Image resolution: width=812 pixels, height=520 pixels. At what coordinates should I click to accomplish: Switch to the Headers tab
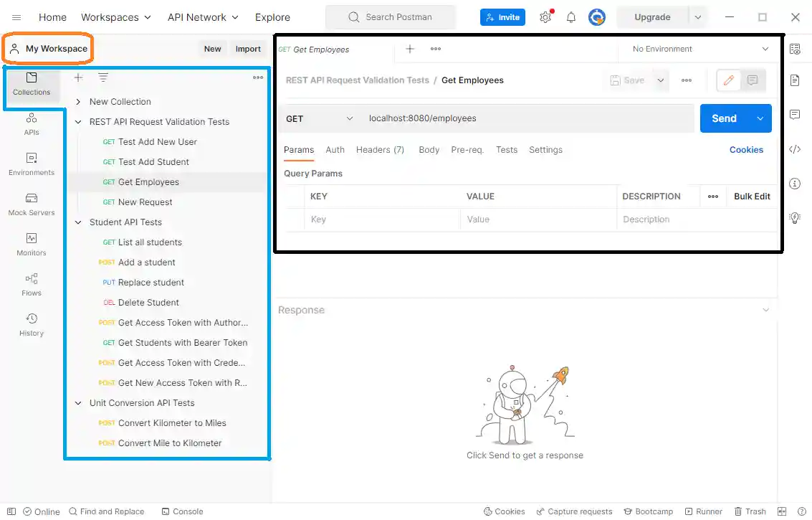(380, 150)
